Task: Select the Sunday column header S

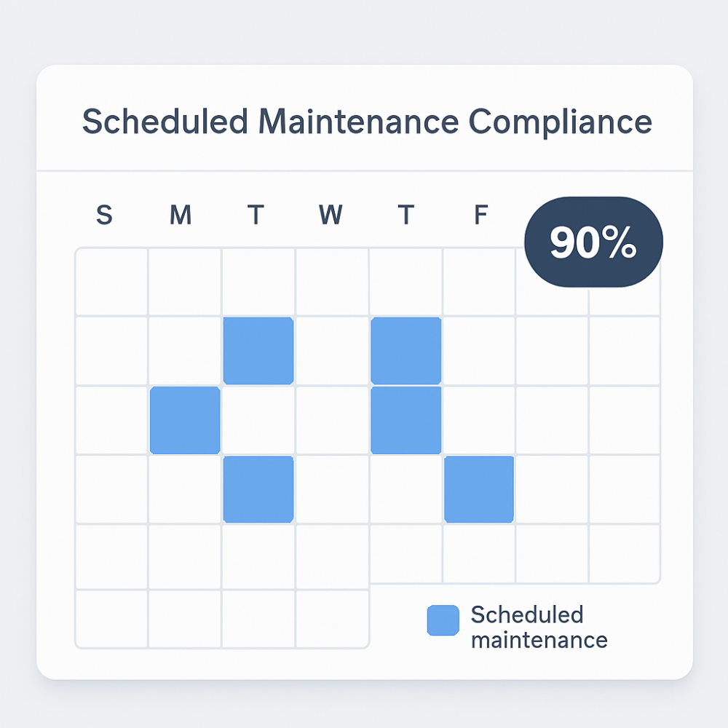Action: pos(104,215)
